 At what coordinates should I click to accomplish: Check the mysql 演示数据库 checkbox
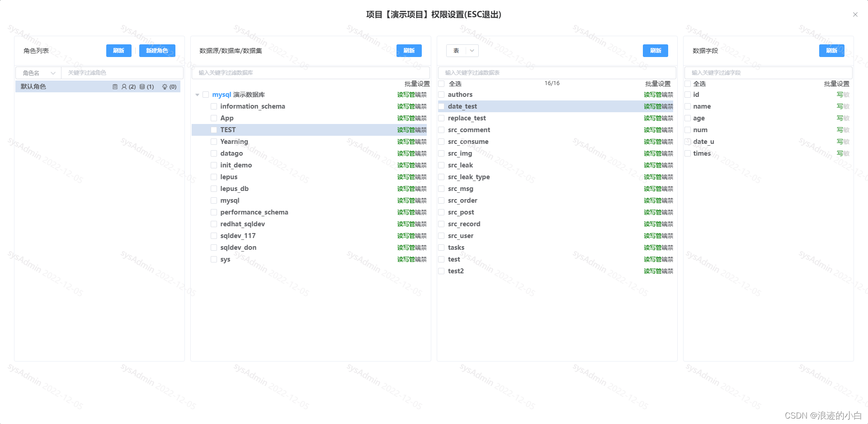pyautogui.click(x=206, y=95)
